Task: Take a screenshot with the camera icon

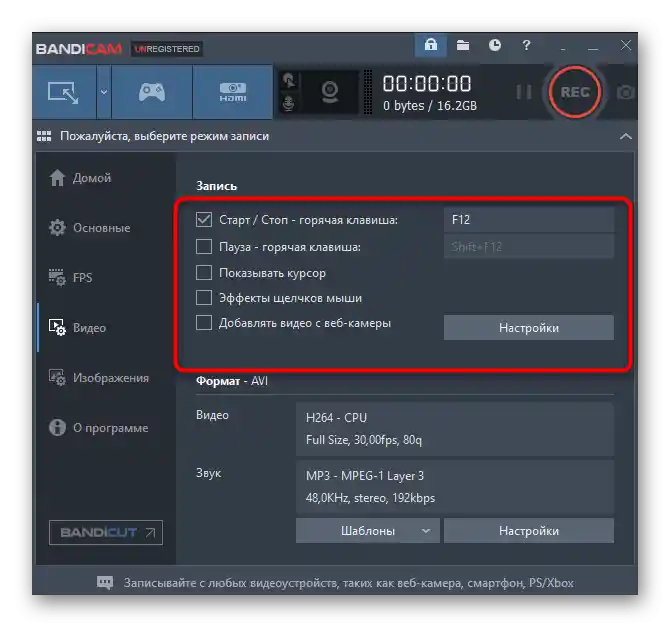Action: pyautogui.click(x=625, y=92)
